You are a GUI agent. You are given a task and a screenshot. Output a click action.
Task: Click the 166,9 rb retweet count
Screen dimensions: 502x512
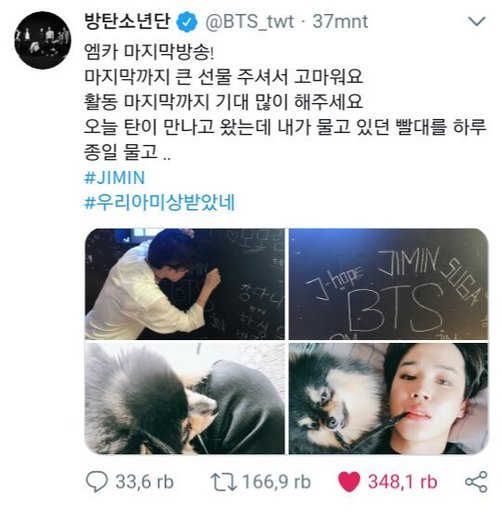[x=276, y=482]
